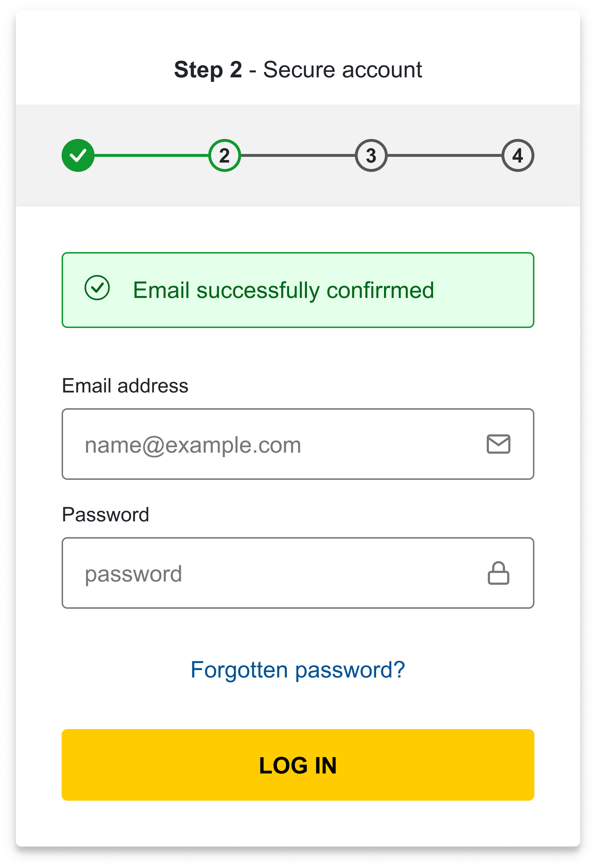Focus the Password input field
Image resolution: width=596 pixels, height=868 pixels.
[298, 573]
